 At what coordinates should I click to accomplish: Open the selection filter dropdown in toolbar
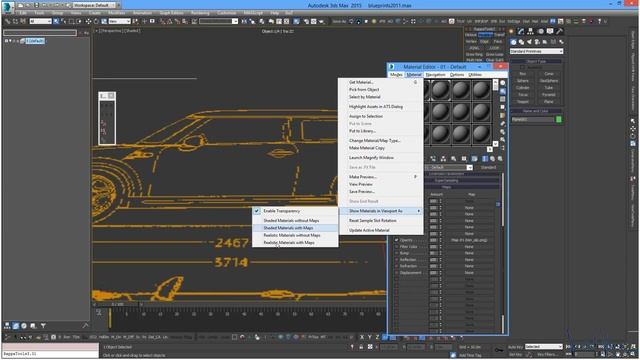(x=40, y=21)
